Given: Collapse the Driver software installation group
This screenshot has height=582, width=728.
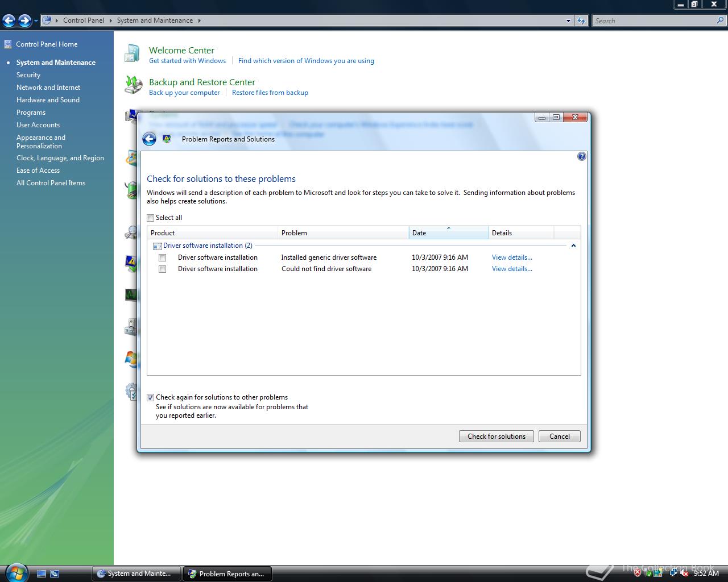Looking at the screenshot, I should [573, 246].
